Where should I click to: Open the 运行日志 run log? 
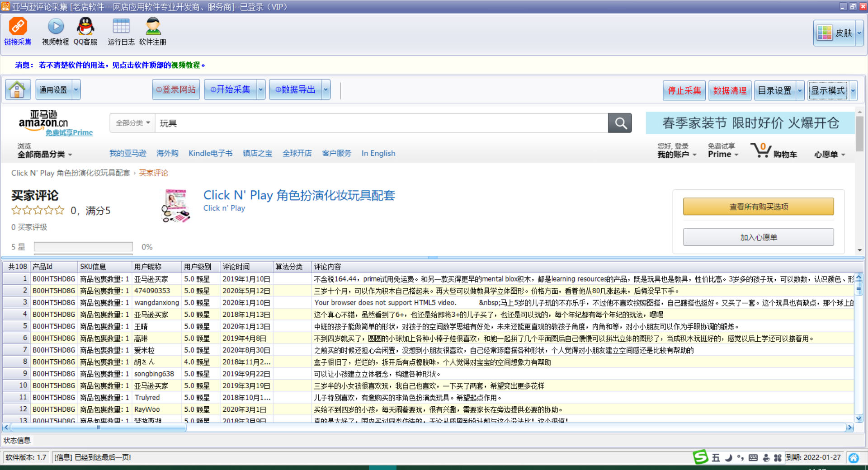[121, 32]
